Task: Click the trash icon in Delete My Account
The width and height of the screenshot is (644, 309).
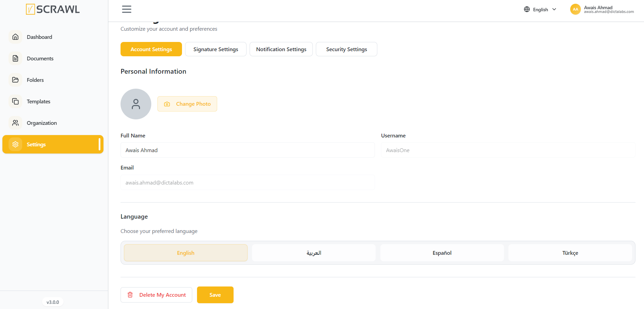Action: [x=130, y=295]
